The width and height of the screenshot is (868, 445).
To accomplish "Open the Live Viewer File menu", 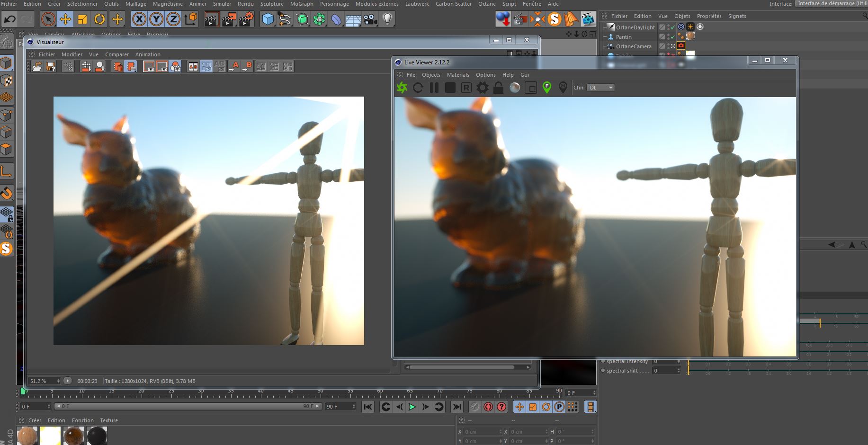I will pos(411,75).
